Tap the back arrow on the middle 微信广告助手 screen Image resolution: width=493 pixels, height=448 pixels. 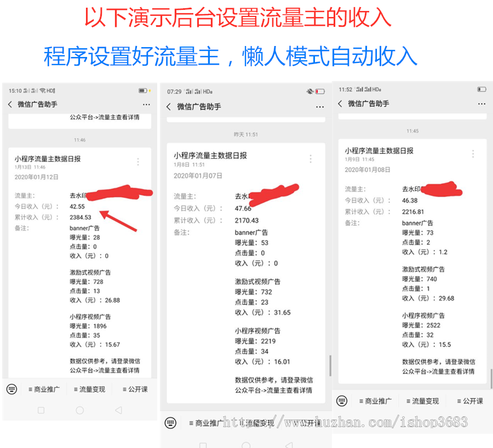[x=169, y=107]
